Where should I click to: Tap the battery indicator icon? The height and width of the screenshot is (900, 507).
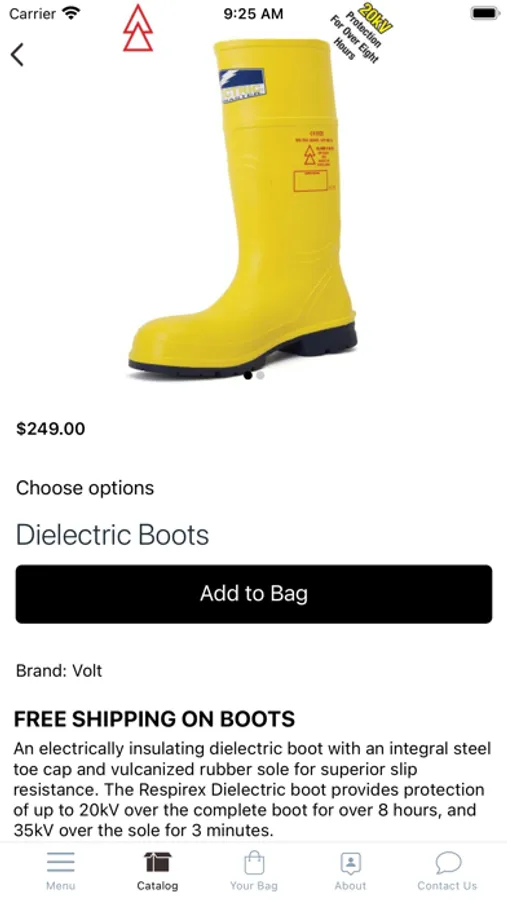pos(485,13)
